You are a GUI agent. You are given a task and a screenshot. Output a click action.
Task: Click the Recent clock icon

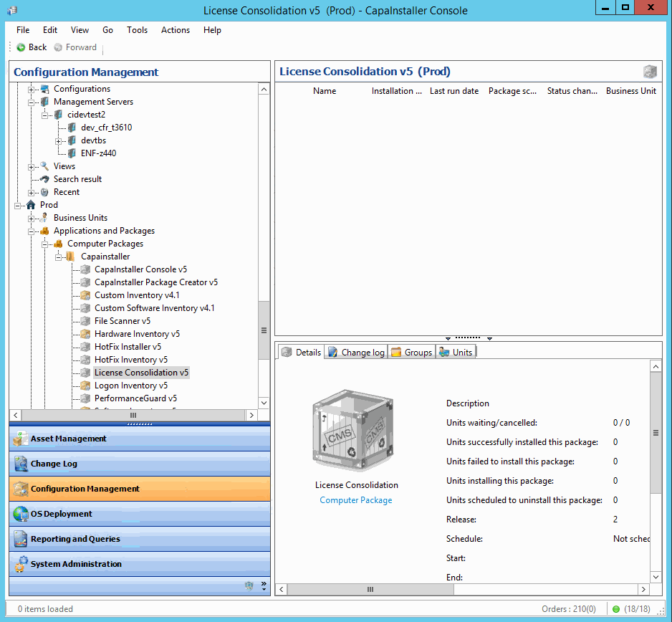44,192
